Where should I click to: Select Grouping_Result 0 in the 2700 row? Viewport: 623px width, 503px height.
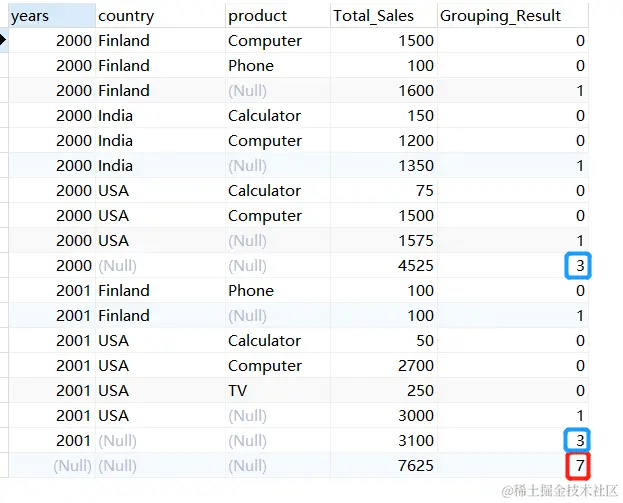coord(513,366)
